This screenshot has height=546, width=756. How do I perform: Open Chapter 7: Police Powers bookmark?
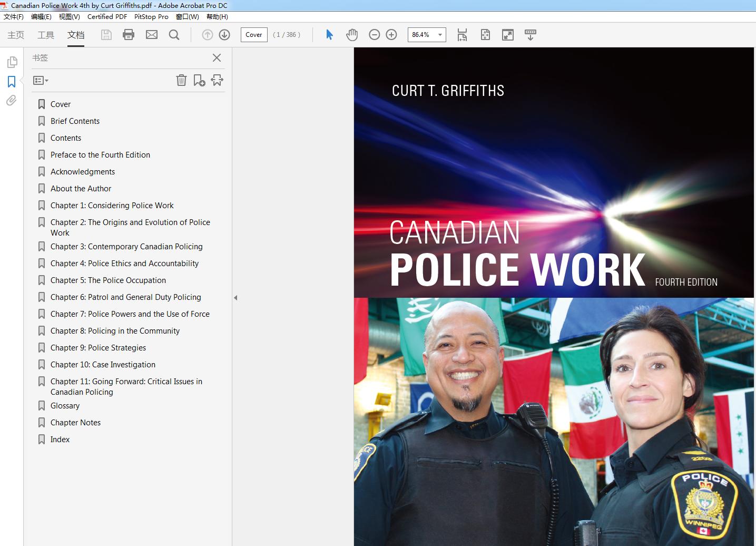coord(130,314)
